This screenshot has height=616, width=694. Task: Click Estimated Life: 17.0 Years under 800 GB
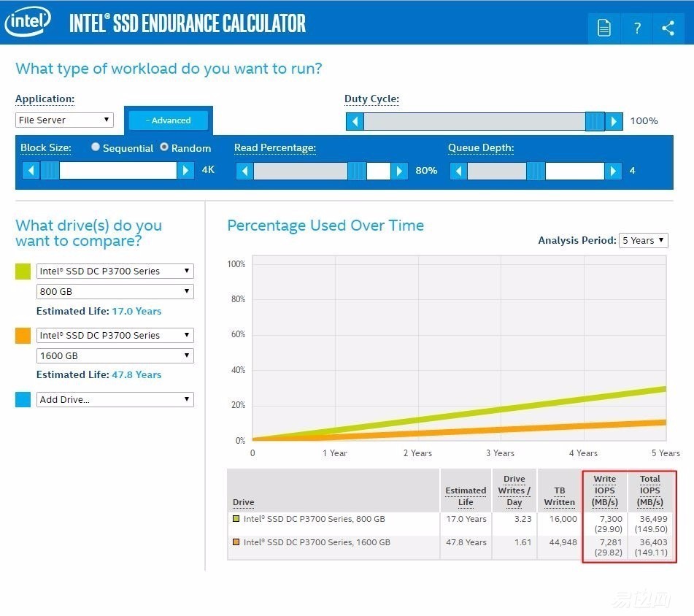[99, 311]
